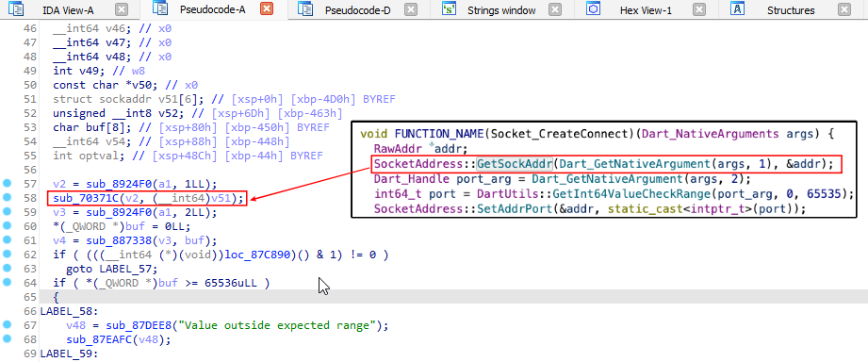Screen dimensions: 868x362
Task: Close the Pseudocode-D tab
Action: 411,9
